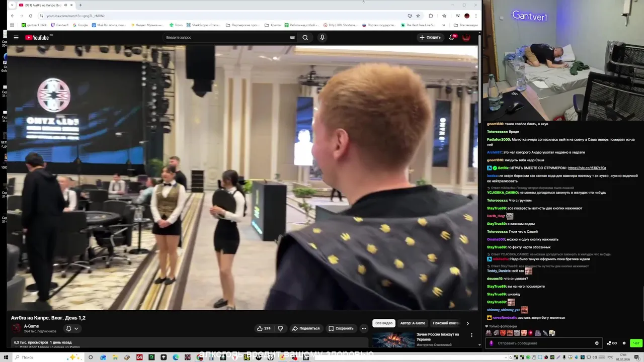Open the browser extensions puzzle icon
Viewport: 644px width, 362px height.
pos(431,16)
